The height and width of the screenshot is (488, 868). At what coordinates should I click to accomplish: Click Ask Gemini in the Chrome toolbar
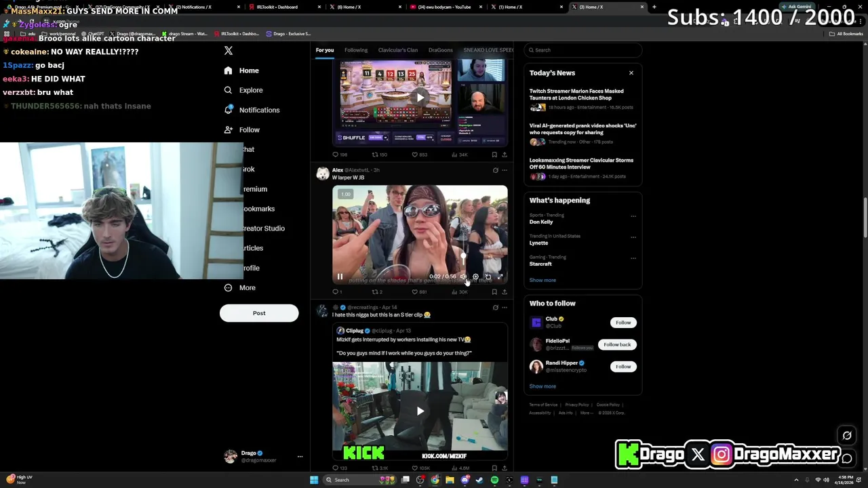point(796,7)
